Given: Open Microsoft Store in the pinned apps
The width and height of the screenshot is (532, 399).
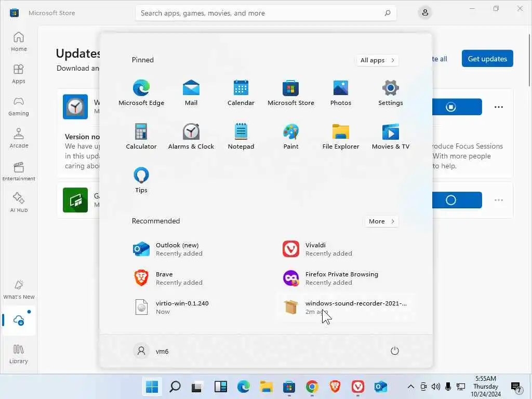Looking at the screenshot, I should click(x=291, y=92).
